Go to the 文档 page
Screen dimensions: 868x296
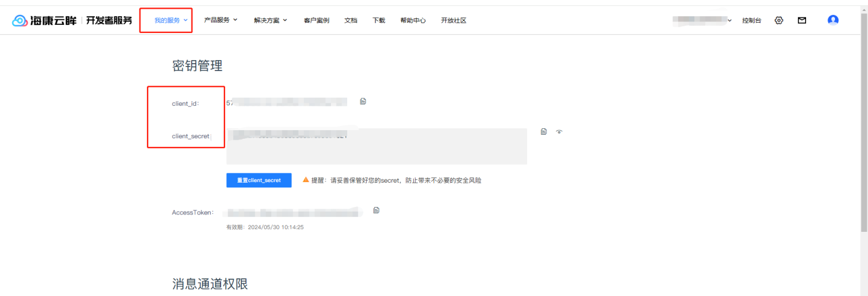click(x=351, y=20)
